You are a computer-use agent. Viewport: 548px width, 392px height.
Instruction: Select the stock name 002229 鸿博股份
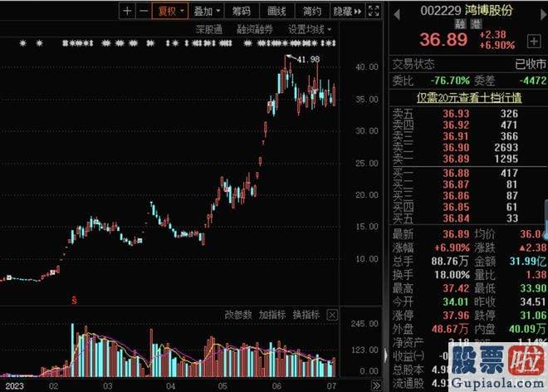click(467, 11)
